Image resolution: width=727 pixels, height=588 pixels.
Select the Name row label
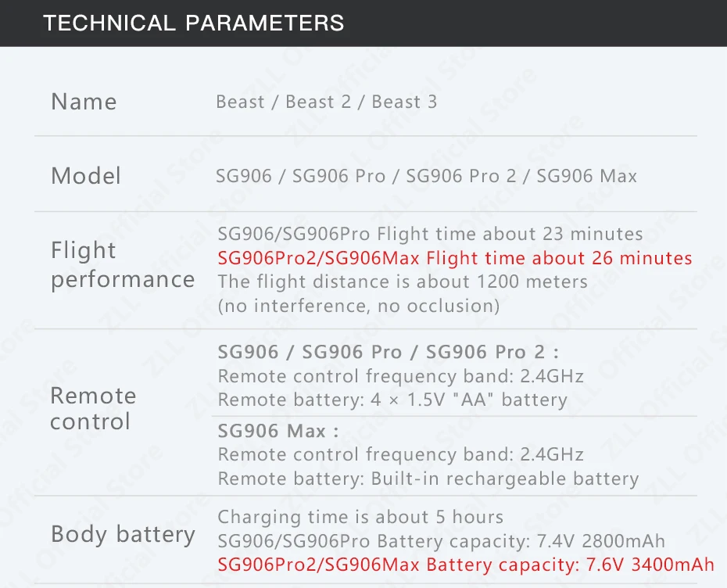tap(84, 102)
